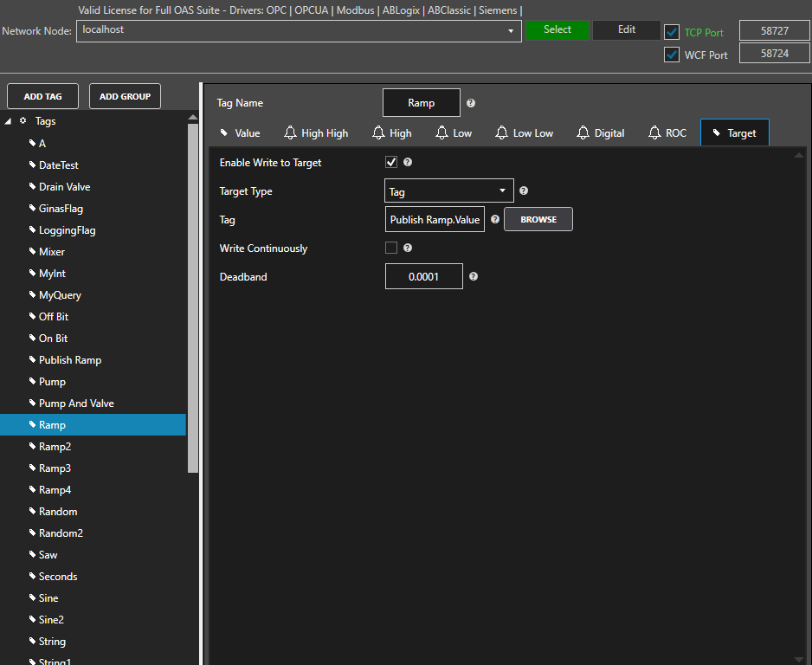Click help icon beside Write Continuously checkbox
Viewport: 812px width, 665px height.
click(408, 248)
